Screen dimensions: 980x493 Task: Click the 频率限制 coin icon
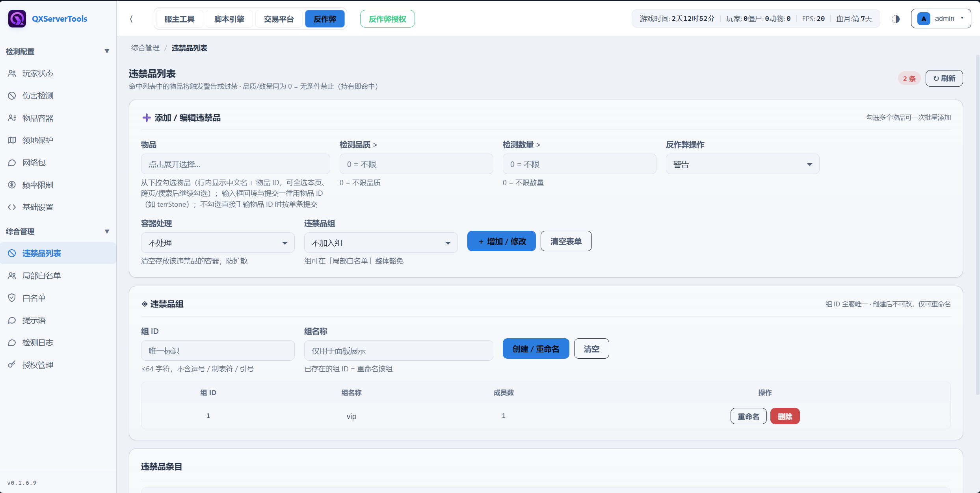point(12,185)
